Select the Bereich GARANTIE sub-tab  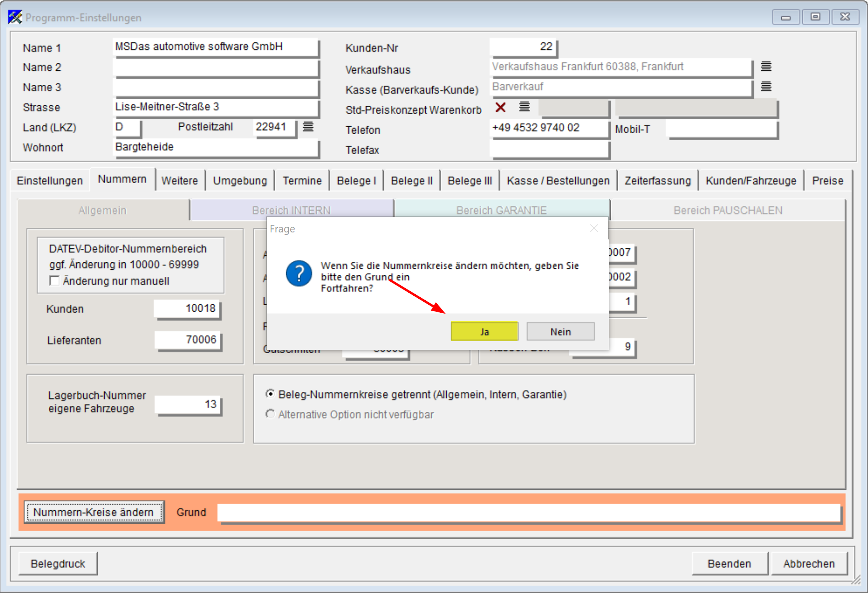(502, 209)
